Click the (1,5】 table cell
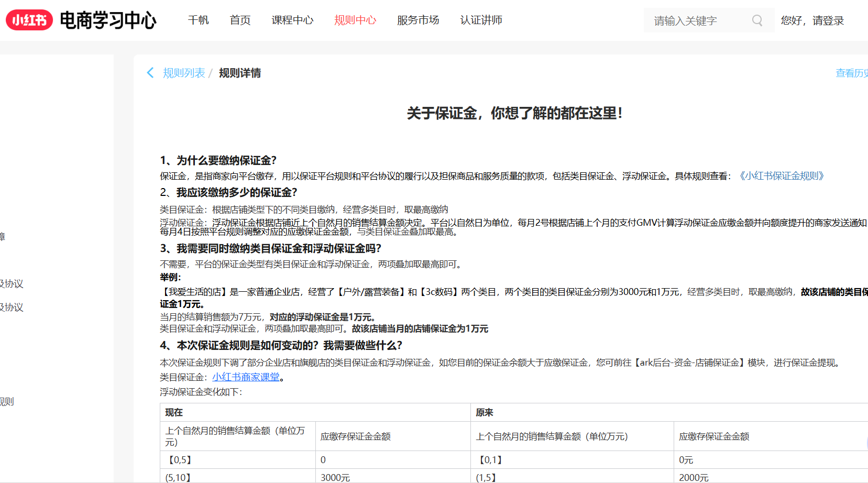 pyautogui.click(x=572, y=476)
